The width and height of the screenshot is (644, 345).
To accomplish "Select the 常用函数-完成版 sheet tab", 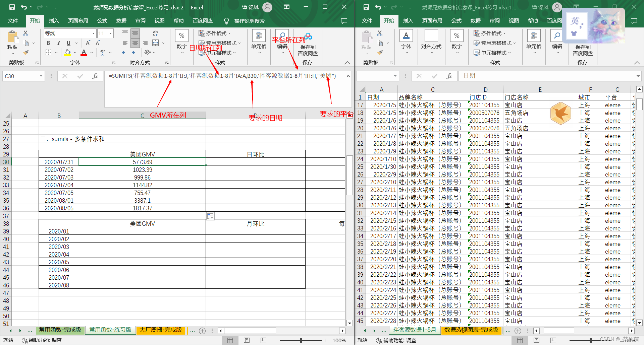I will tap(60, 330).
